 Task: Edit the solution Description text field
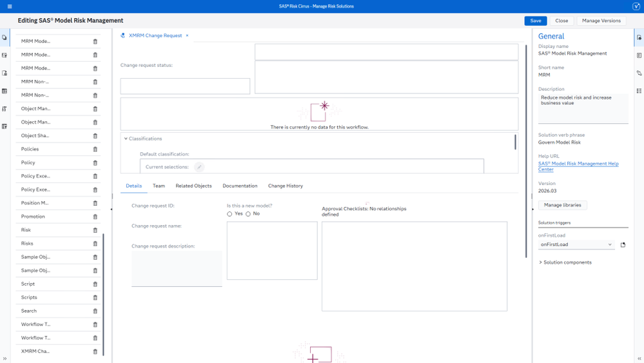(583, 108)
